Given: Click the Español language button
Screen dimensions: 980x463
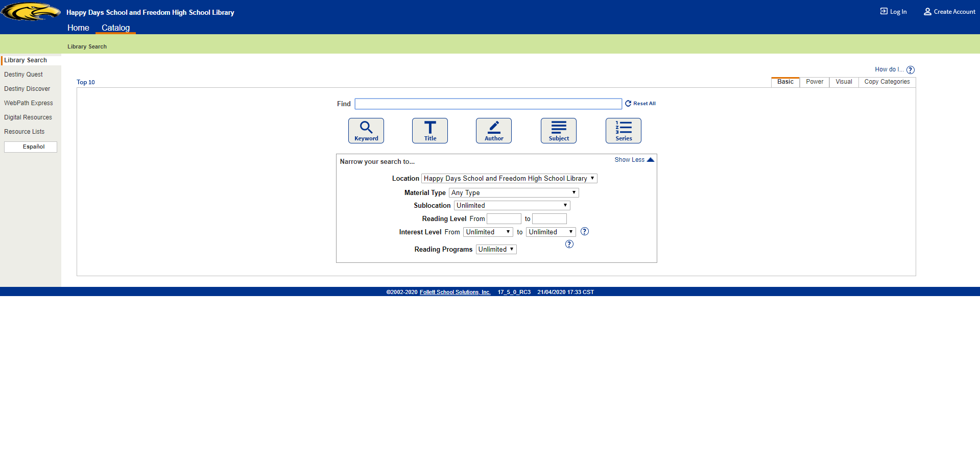Looking at the screenshot, I should click(x=31, y=147).
